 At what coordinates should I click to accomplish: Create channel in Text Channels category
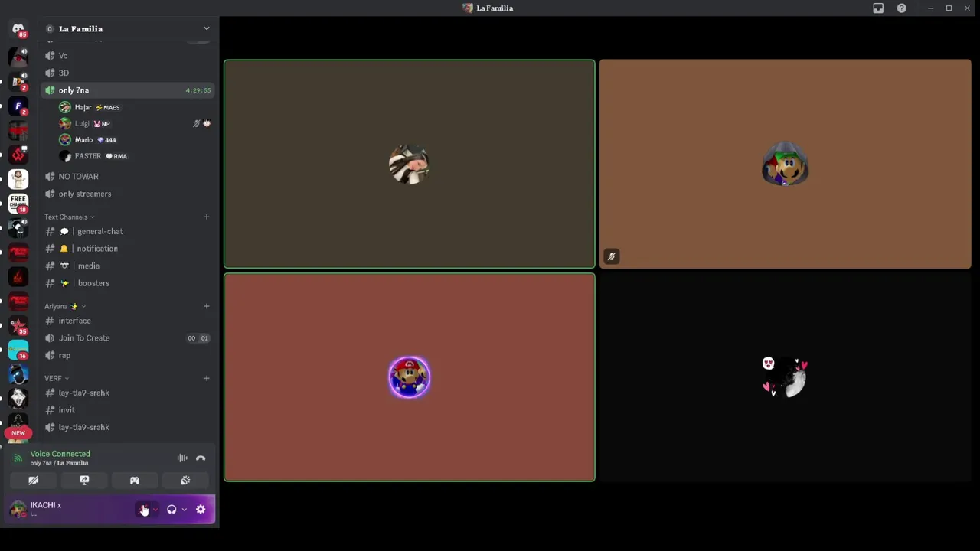coord(206,217)
